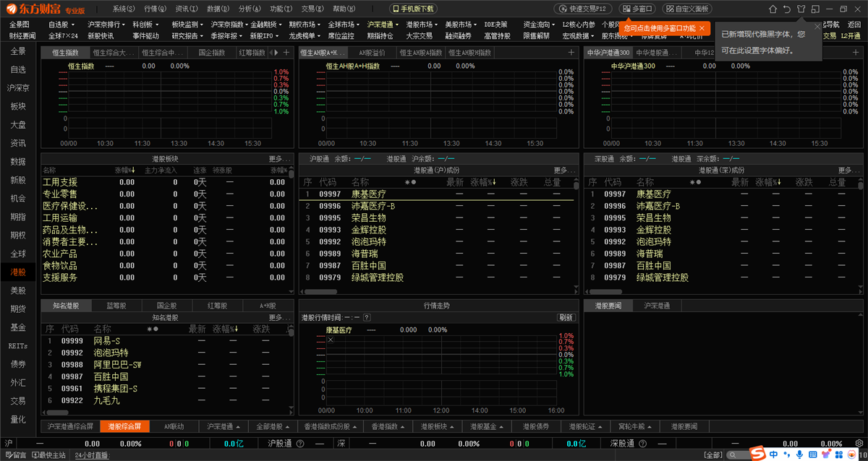Image resolution: width=868 pixels, height=461 pixels.
Task: Click the home icon in title bar
Action: tap(772, 9)
